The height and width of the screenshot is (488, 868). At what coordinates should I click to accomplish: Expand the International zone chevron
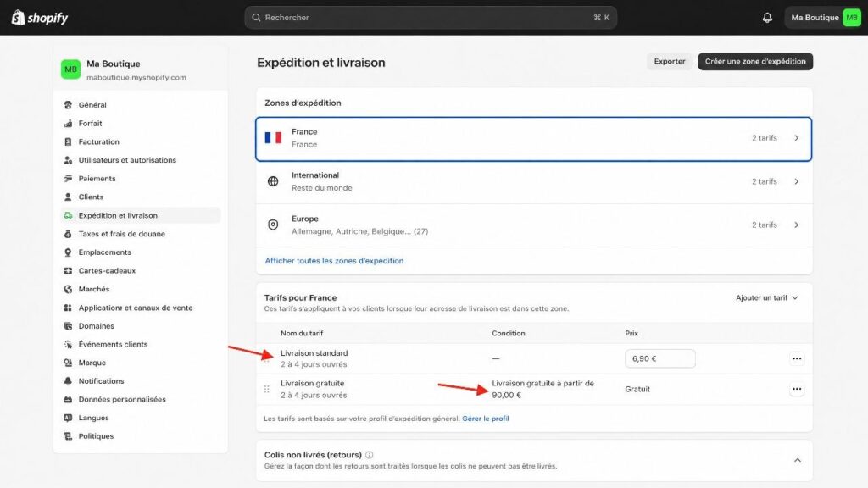(797, 181)
